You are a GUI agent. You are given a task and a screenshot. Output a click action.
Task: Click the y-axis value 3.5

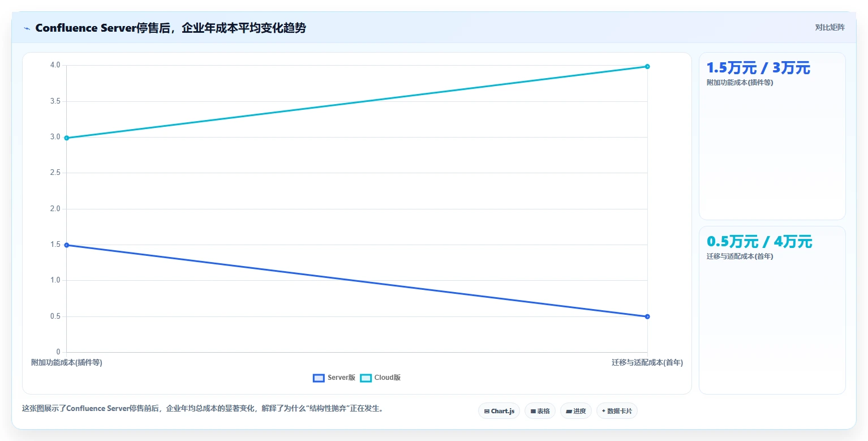[x=55, y=101]
